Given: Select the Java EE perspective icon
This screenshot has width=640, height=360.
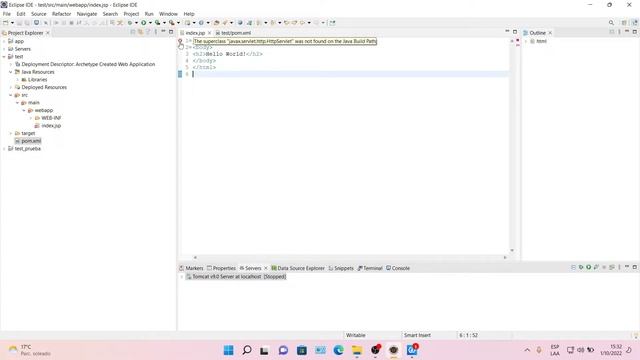Looking at the screenshot, I should (635, 23).
